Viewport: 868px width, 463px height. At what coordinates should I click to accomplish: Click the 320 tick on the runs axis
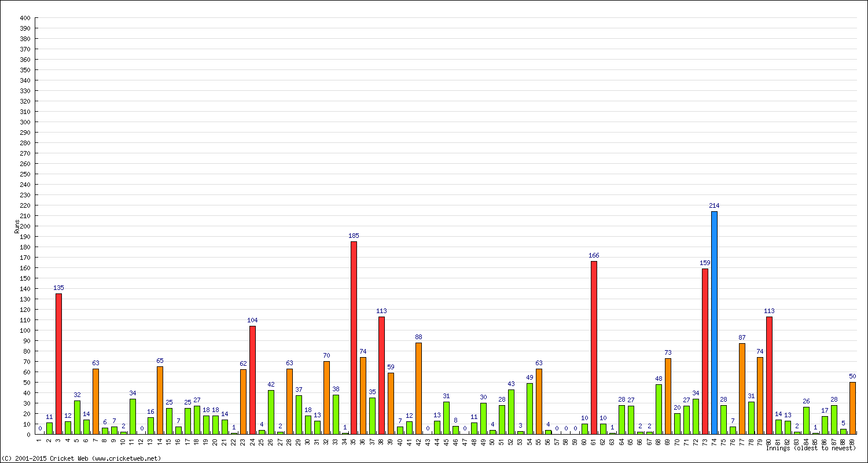(24, 101)
